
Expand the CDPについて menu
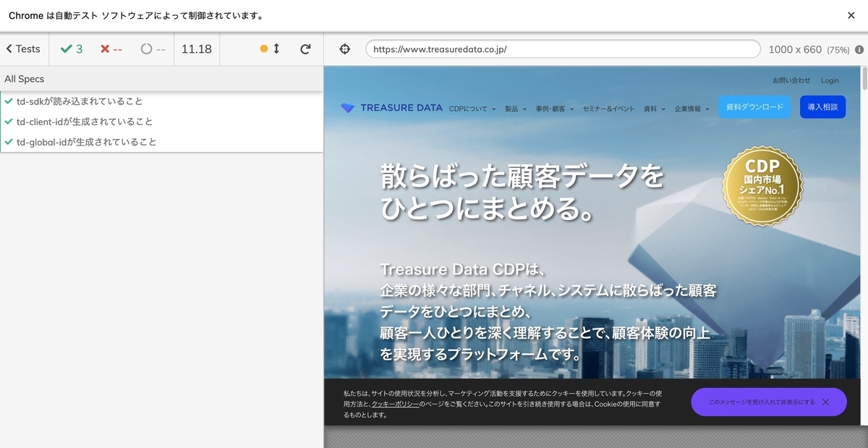(x=472, y=109)
